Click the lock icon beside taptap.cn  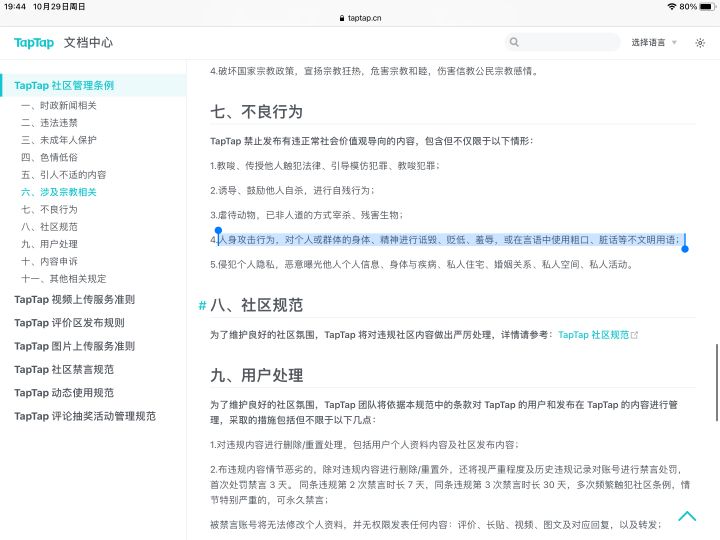point(342,18)
